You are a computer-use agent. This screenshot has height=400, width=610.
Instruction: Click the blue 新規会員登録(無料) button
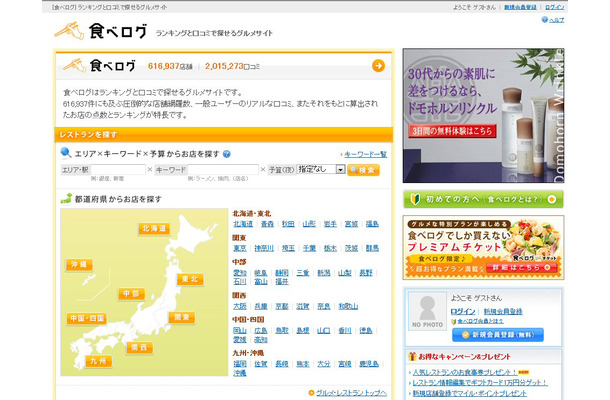(498, 335)
